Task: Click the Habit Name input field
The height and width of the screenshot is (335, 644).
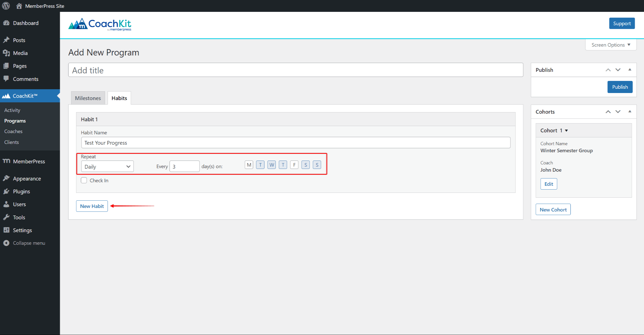Action: pos(295,143)
